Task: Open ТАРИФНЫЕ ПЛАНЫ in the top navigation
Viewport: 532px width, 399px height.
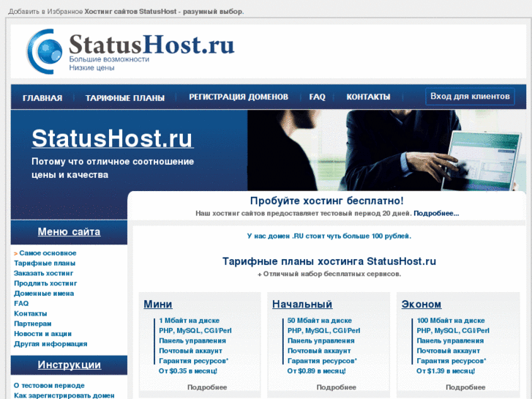Action: point(125,98)
